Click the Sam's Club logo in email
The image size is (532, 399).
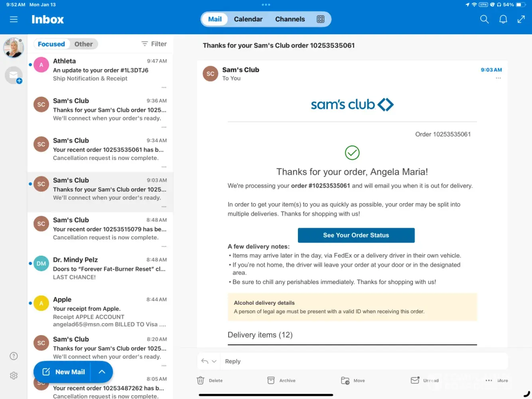click(x=352, y=105)
